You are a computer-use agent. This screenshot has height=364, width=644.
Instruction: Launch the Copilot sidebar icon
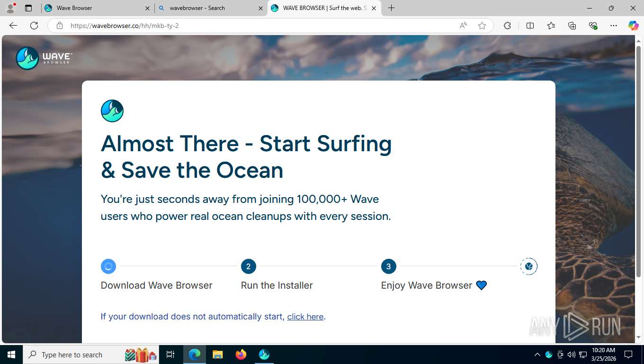(x=633, y=26)
